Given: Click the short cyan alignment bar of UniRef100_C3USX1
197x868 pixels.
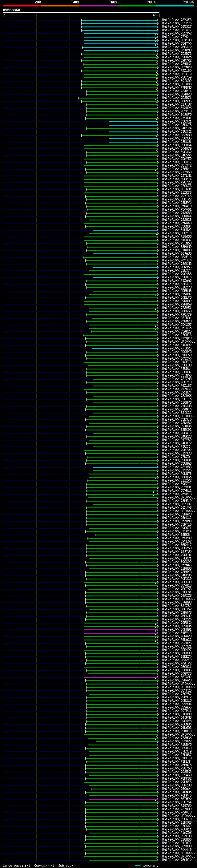Looking at the screenshot, I should point(133,122).
